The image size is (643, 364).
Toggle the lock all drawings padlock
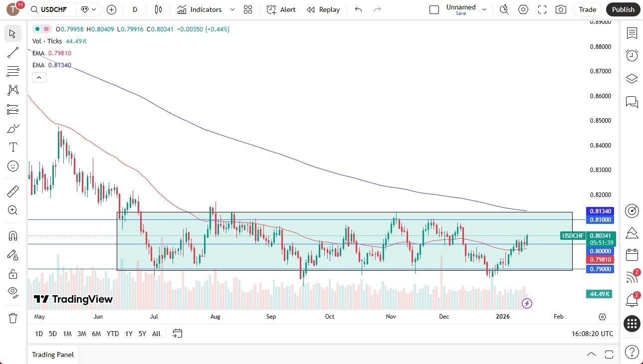coord(13,273)
